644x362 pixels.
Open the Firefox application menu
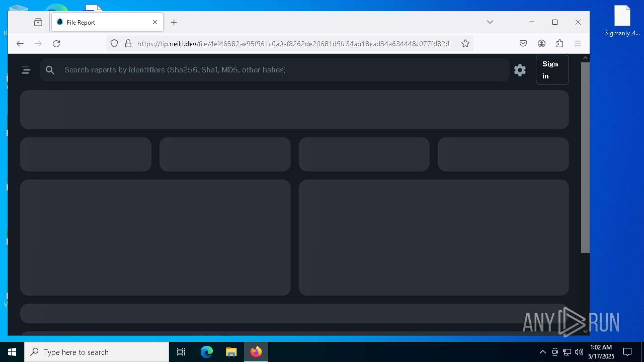[x=578, y=44]
